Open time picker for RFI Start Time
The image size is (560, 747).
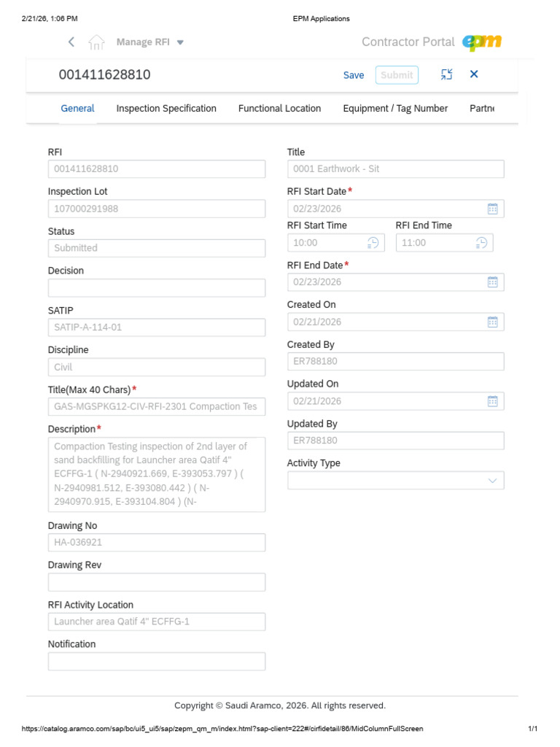click(x=373, y=243)
